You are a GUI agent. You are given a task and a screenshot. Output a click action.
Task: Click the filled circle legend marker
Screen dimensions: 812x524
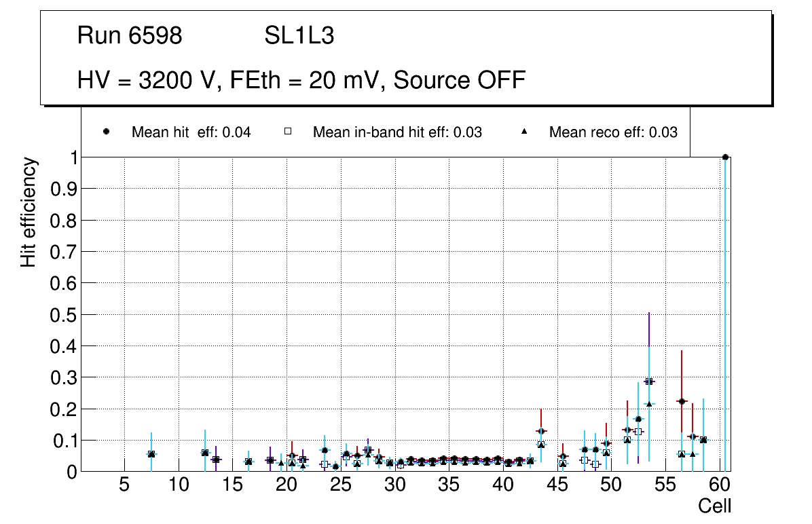(x=107, y=132)
